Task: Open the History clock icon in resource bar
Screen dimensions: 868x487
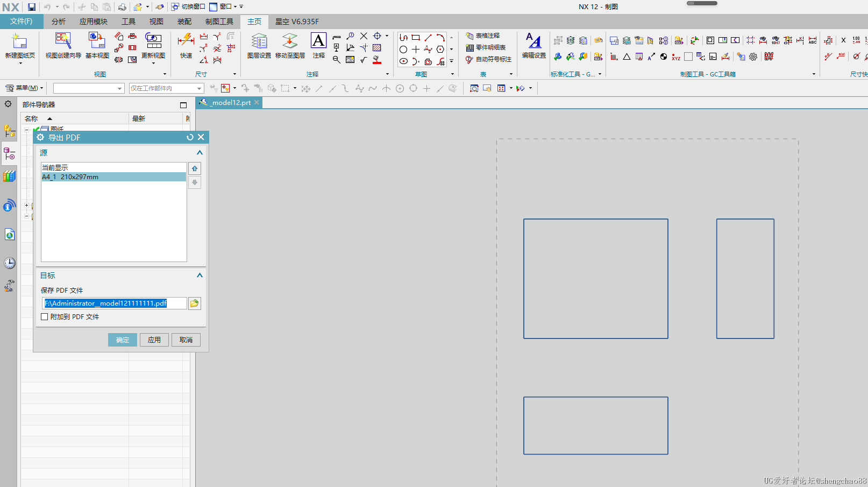Action: click(x=10, y=263)
